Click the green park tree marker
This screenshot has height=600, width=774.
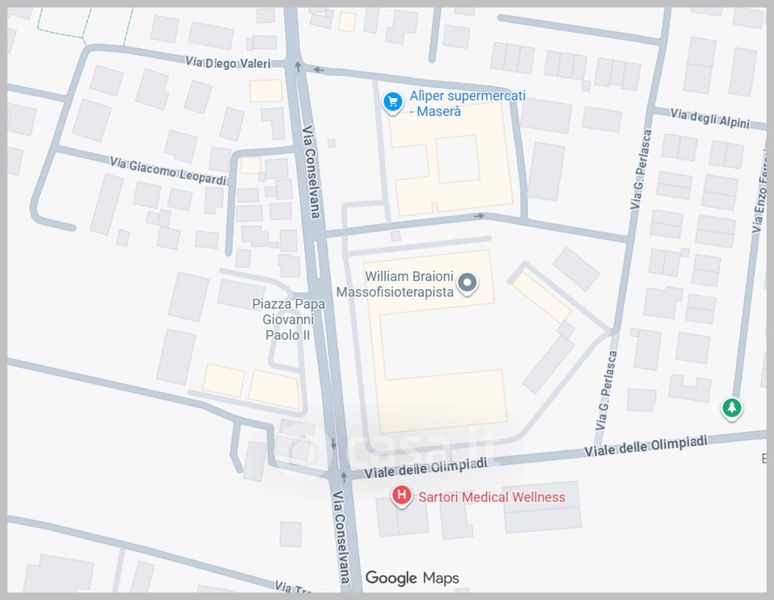[x=732, y=409]
